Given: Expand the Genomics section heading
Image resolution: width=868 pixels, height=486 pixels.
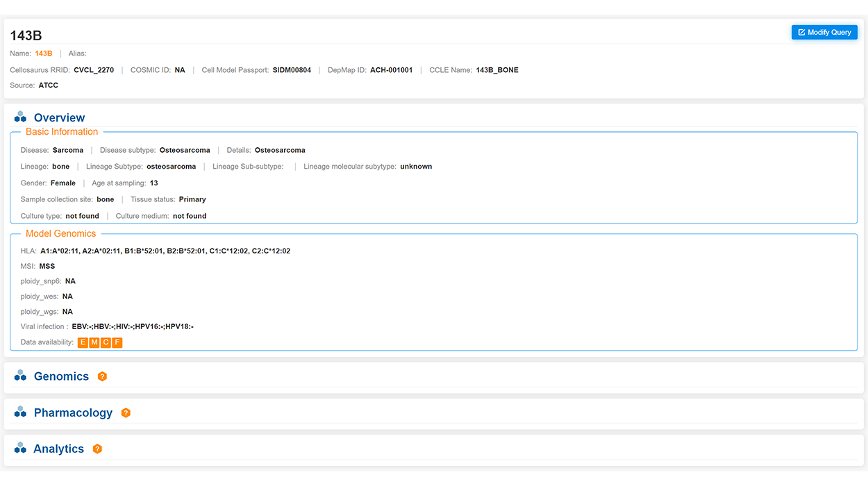Looking at the screenshot, I should (x=61, y=376).
